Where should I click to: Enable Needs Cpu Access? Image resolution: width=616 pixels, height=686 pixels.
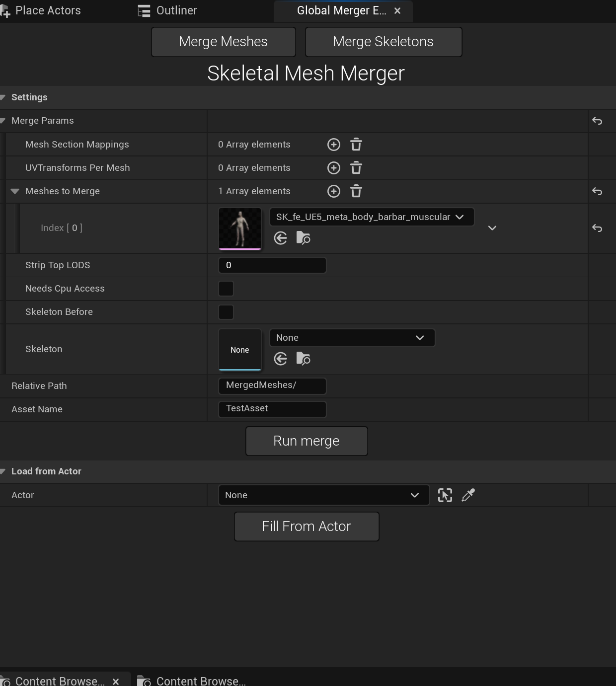(226, 289)
